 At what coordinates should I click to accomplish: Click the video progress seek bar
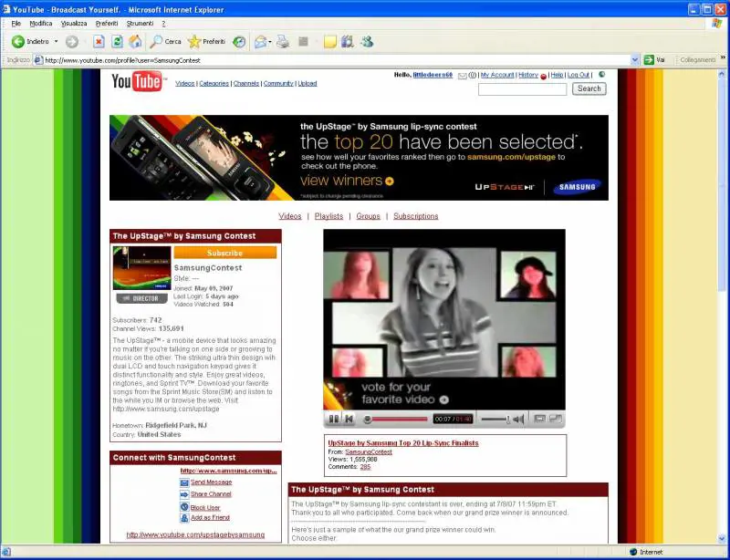click(397, 419)
